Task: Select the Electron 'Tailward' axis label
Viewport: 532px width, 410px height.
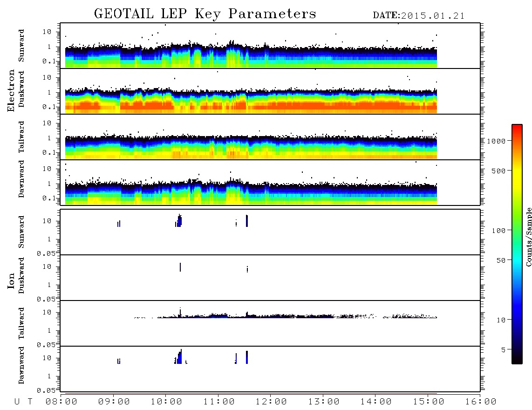Action: (x=21, y=137)
